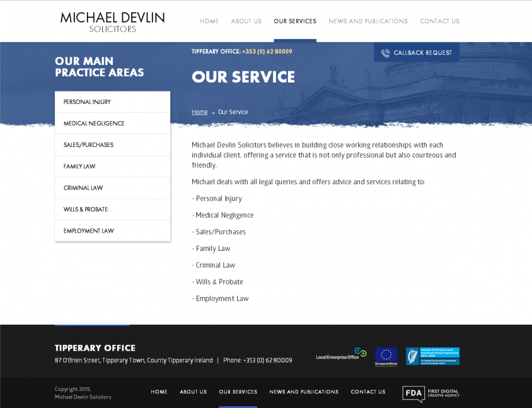Click About Us in the footer navigation

pyautogui.click(x=193, y=391)
